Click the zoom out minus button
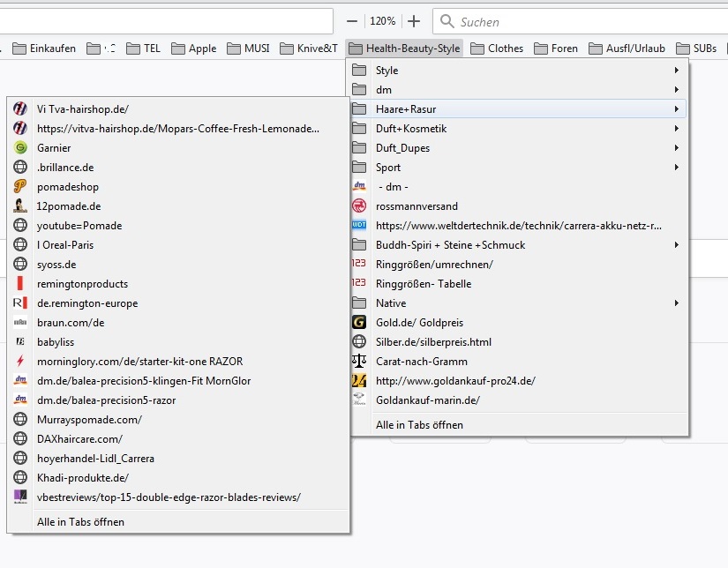The width and height of the screenshot is (728, 568). [352, 21]
